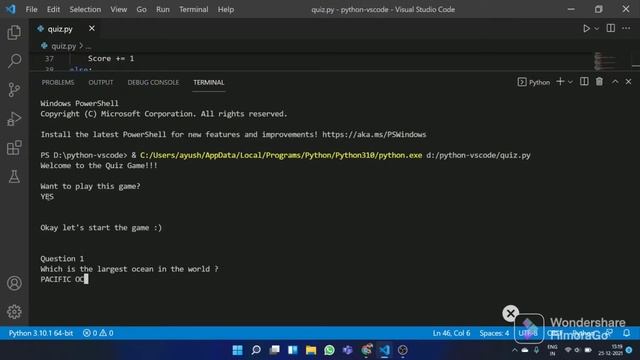The width and height of the screenshot is (640, 360).
Task: Open the Terminal menu
Action: pyautogui.click(x=193, y=9)
